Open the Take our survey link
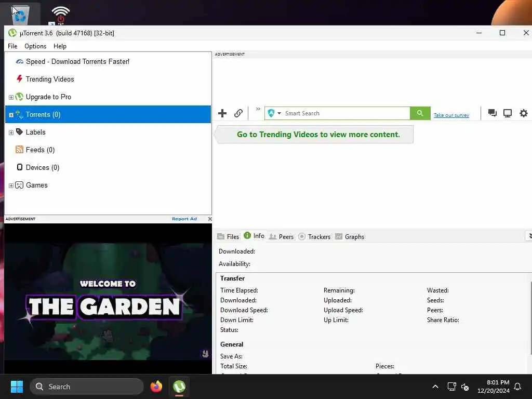 (x=451, y=115)
